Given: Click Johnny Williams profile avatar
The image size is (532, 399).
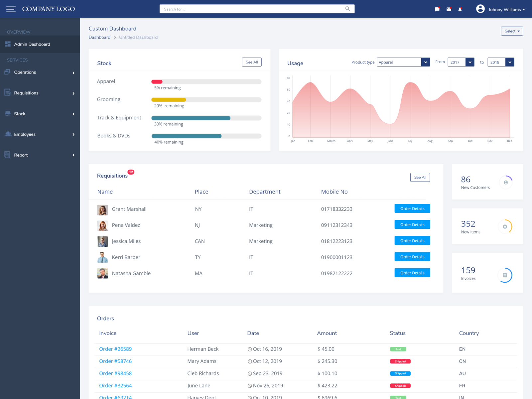Looking at the screenshot, I should 480,9.
